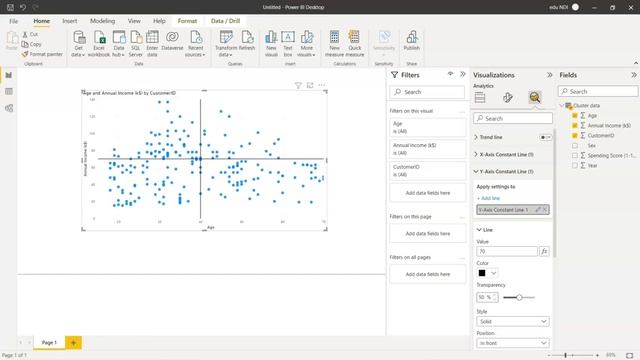Screen dimensions: 640x360
Task: Collapse the Cluster data table tree
Action: (x=561, y=106)
